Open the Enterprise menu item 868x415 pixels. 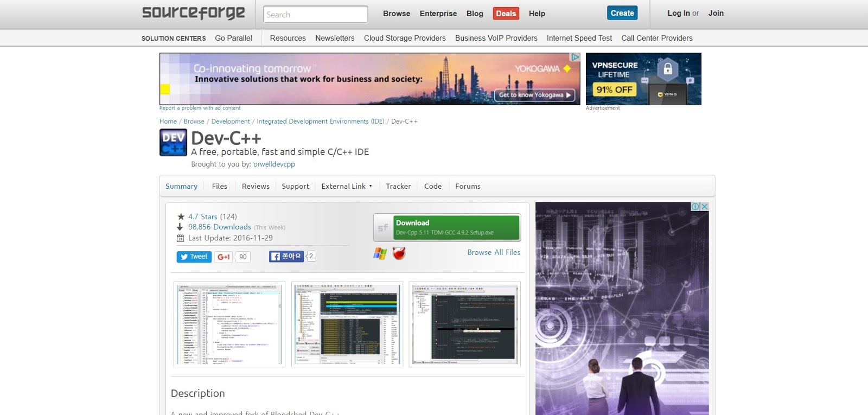[438, 14]
